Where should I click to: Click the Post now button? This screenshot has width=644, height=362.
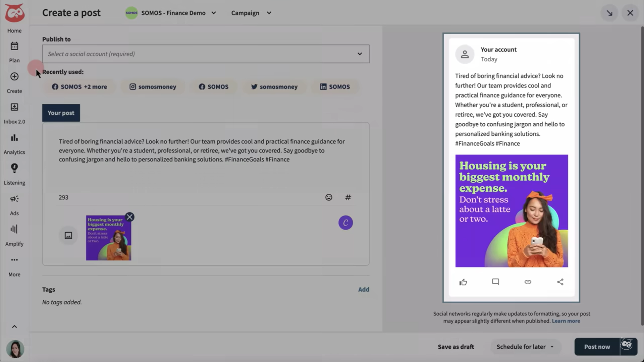[597, 347]
